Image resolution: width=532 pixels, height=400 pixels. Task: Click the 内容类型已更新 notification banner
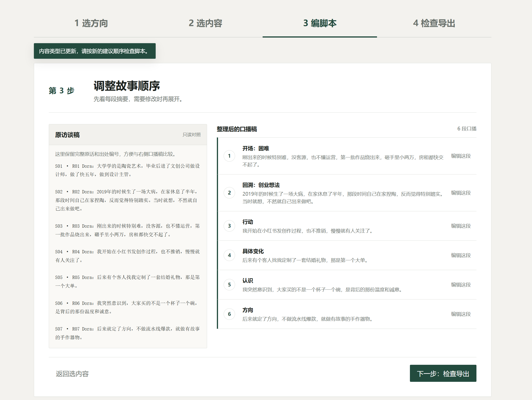point(95,51)
